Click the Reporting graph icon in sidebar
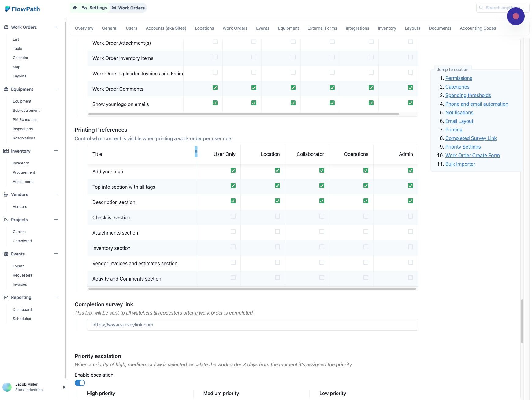 6,297
